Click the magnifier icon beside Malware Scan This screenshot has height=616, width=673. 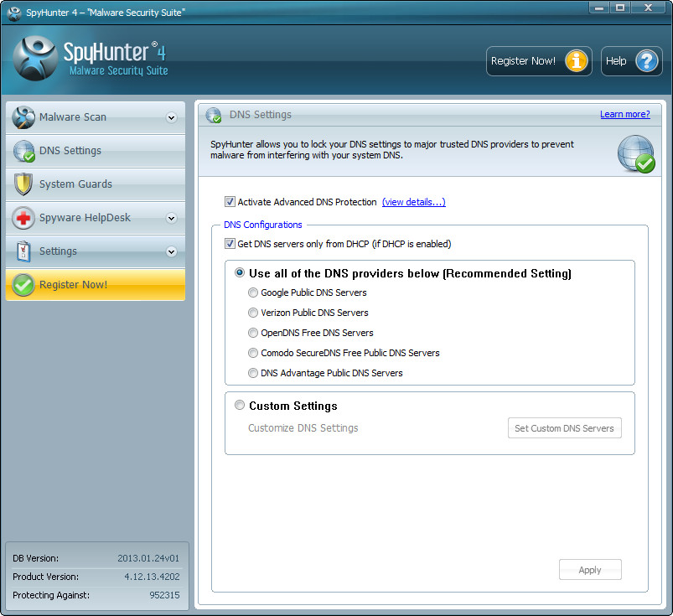click(x=23, y=117)
